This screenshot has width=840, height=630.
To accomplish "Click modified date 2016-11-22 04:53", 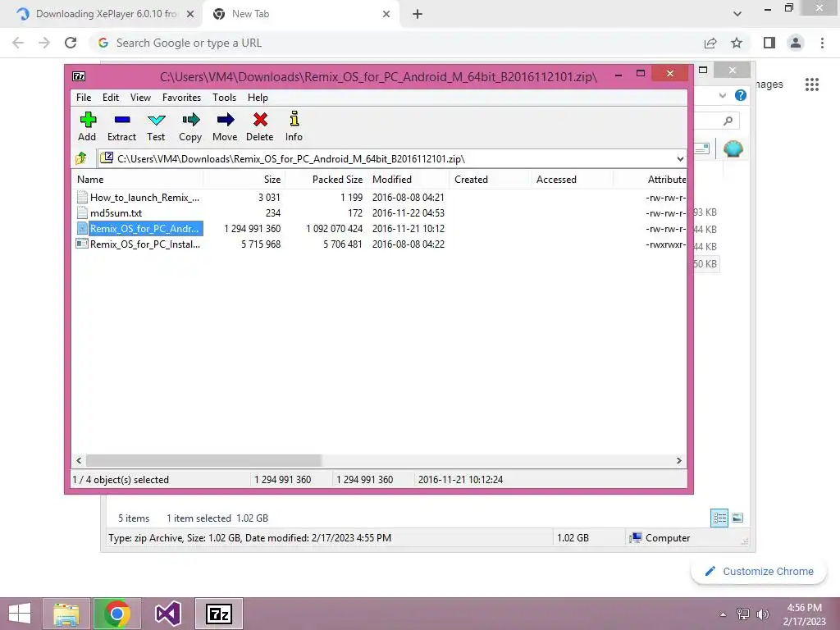I will [x=409, y=213].
